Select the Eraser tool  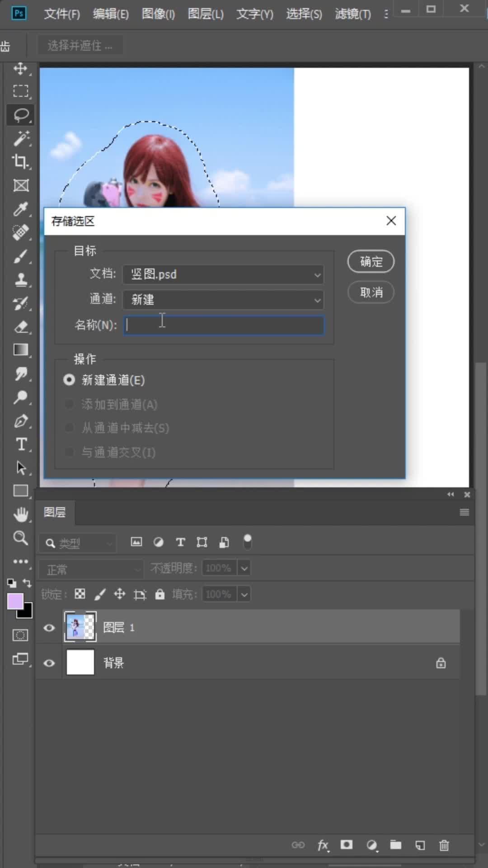(20, 327)
